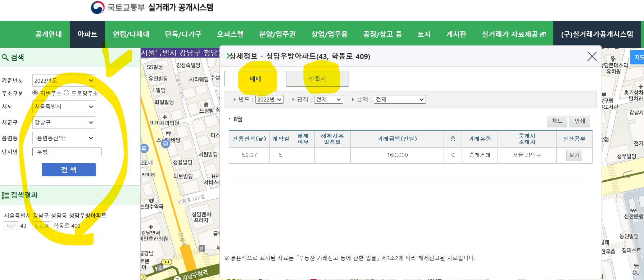Click the Ministry of Land logo emblem
Viewport: 644px width, 280px height.
pyautogui.click(x=97, y=7)
